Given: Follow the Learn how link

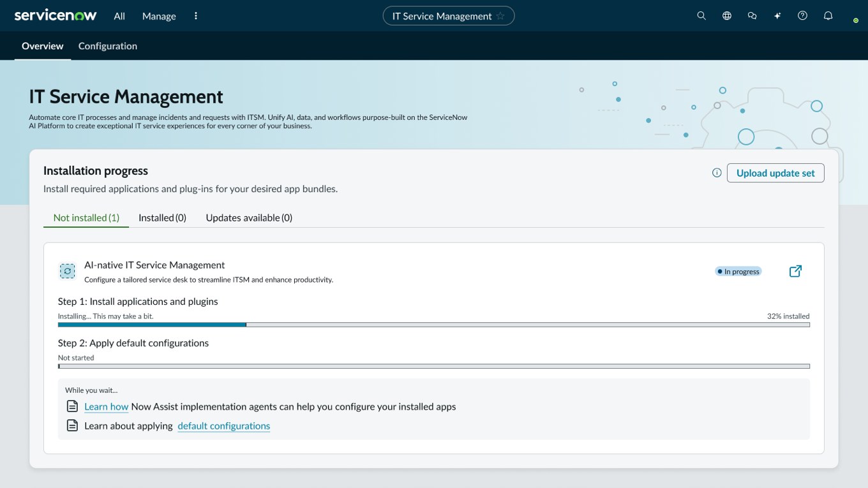Looking at the screenshot, I should (x=107, y=406).
